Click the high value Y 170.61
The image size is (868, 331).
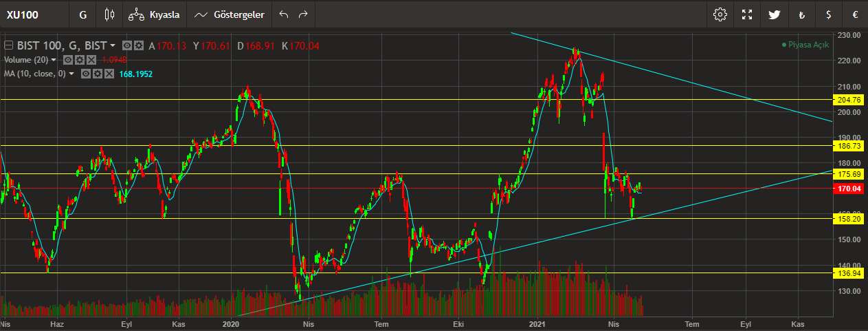[211, 46]
